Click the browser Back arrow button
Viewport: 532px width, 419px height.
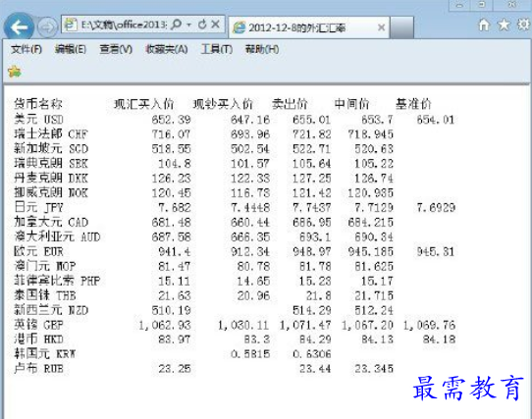click(x=19, y=27)
